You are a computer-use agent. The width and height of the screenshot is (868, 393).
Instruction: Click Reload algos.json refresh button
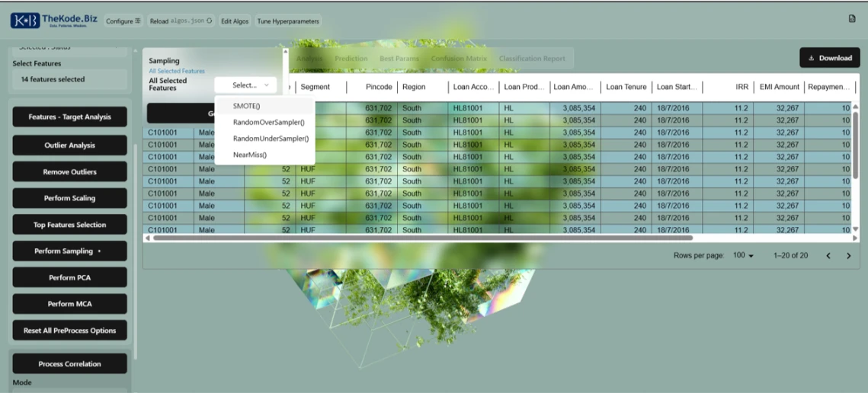pyautogui.click(x=181, y=21)
